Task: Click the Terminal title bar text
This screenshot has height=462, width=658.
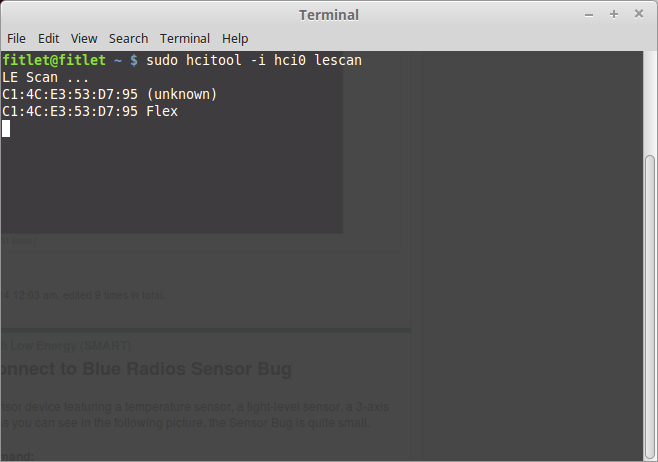Action: (329, 15)
